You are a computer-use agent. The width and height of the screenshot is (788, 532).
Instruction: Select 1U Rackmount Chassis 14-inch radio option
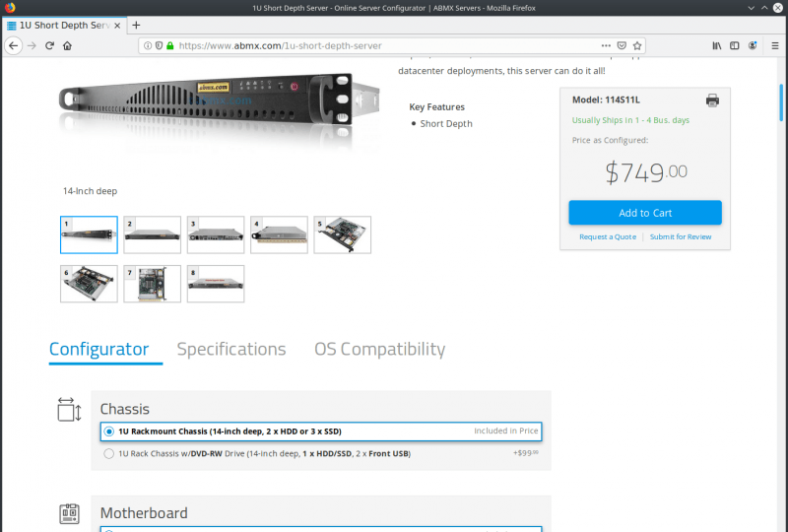(108, 432)
